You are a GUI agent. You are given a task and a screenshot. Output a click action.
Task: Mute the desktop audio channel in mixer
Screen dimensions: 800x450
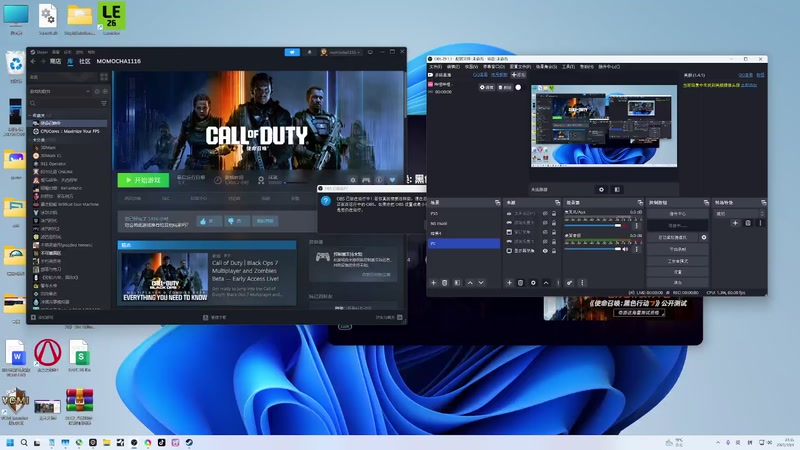pos(625,249)
